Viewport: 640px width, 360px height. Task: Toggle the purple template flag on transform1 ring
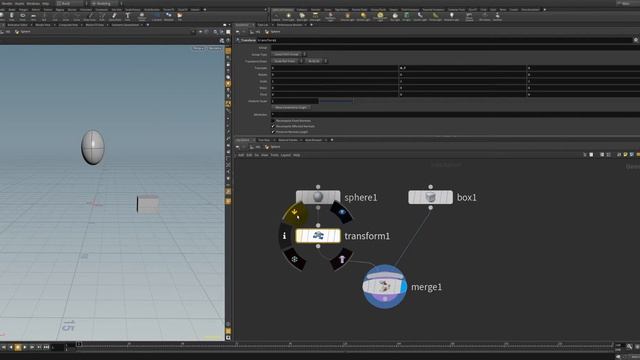coord(342,260)
